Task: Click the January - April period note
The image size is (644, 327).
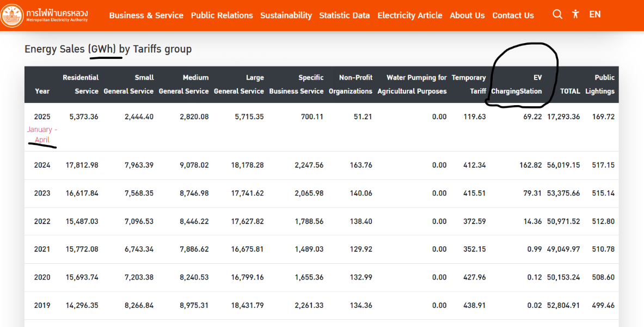Action: (x=42, y=135)
